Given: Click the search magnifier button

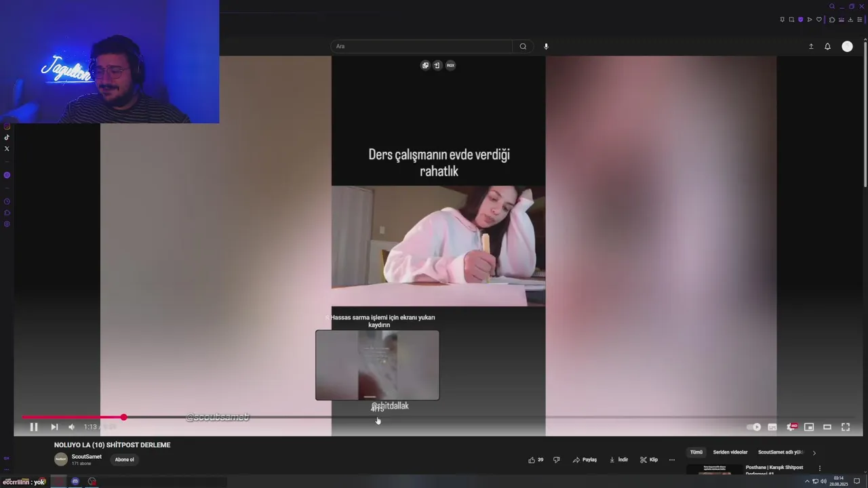Looking at the screenshot, I should pyautogui.click(x=523, y=46).
